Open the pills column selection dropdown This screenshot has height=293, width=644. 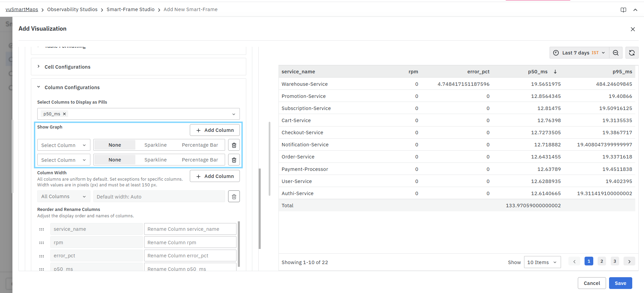coord(138,114)
